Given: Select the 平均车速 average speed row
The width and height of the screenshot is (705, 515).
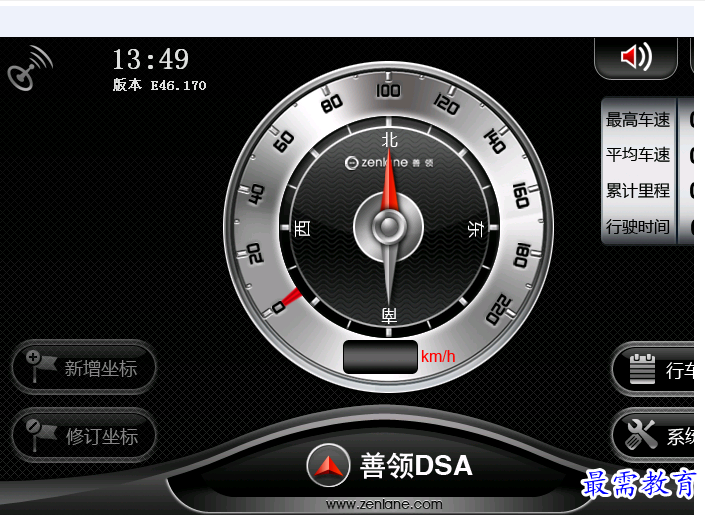Looking at the screenshot, I should click(x=647, y=155).
